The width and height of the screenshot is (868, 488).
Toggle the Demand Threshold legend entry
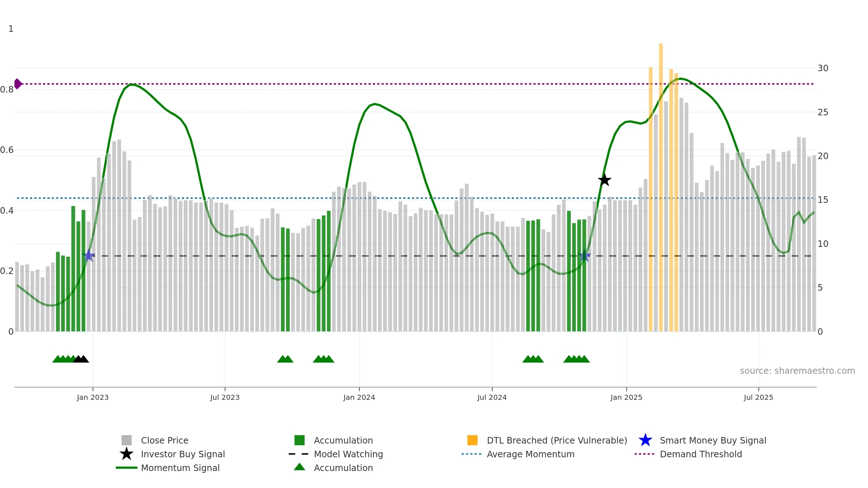pos(701,454)
